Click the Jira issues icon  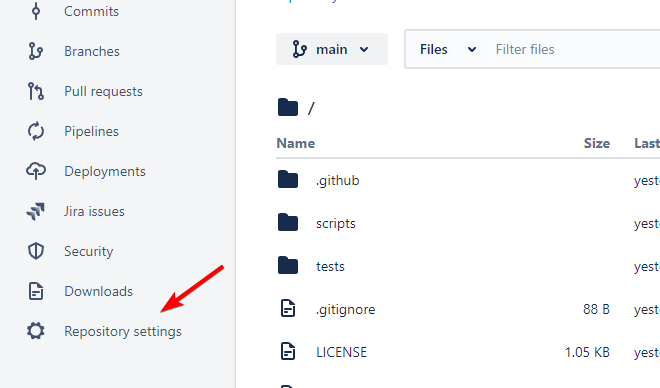coord(36,211)
